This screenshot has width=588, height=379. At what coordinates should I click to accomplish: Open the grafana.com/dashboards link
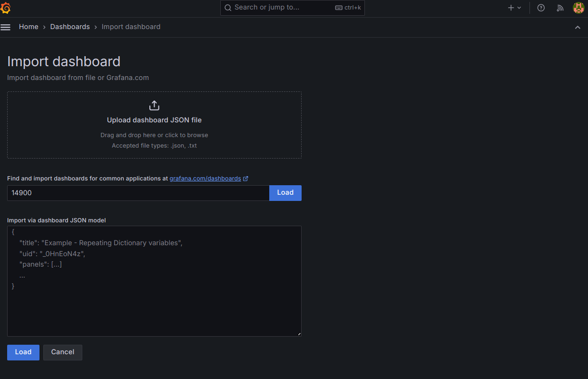[205, 179]
